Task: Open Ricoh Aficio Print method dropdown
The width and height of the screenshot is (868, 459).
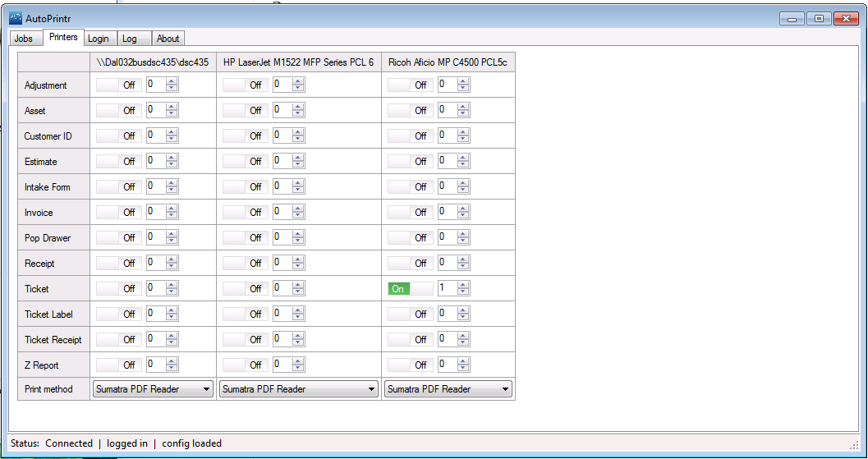Action: [448, 389]
